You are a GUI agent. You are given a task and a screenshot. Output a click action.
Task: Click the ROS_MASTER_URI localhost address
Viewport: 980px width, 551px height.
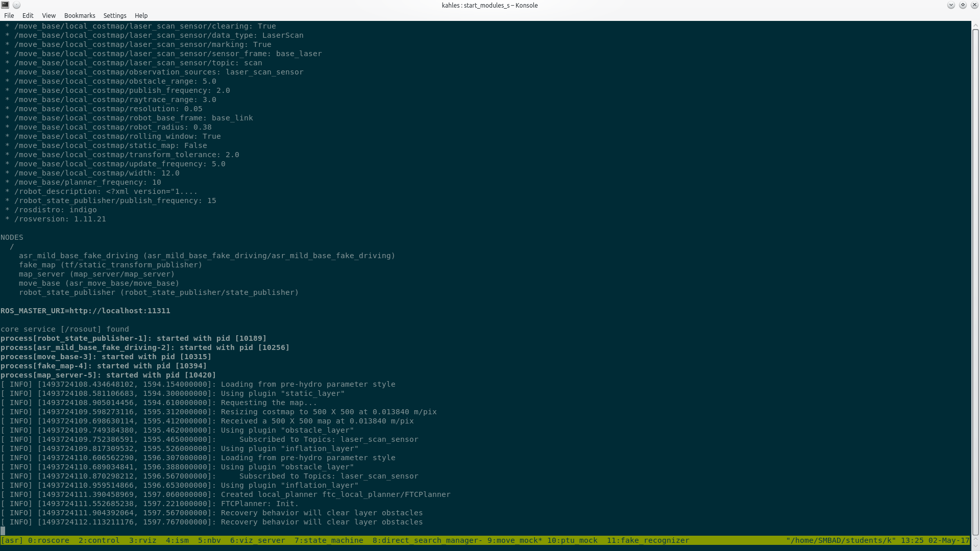(x=119, y=311)
